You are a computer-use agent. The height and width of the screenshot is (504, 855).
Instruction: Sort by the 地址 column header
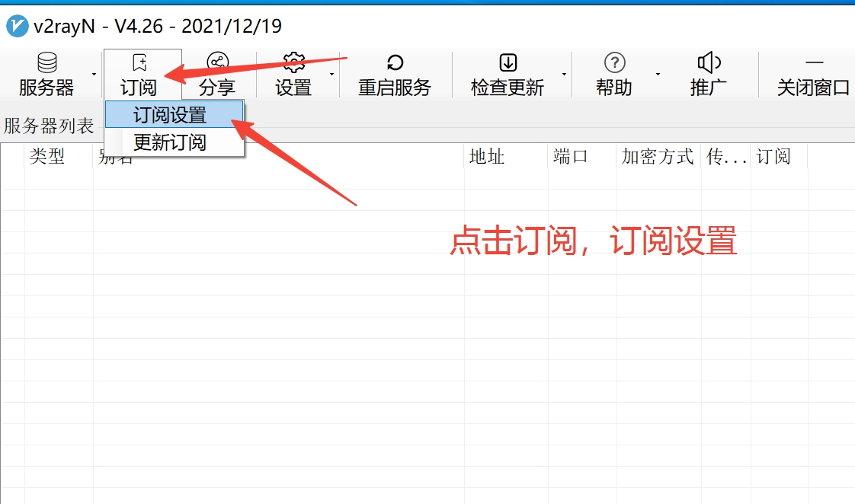click(506, 157)
